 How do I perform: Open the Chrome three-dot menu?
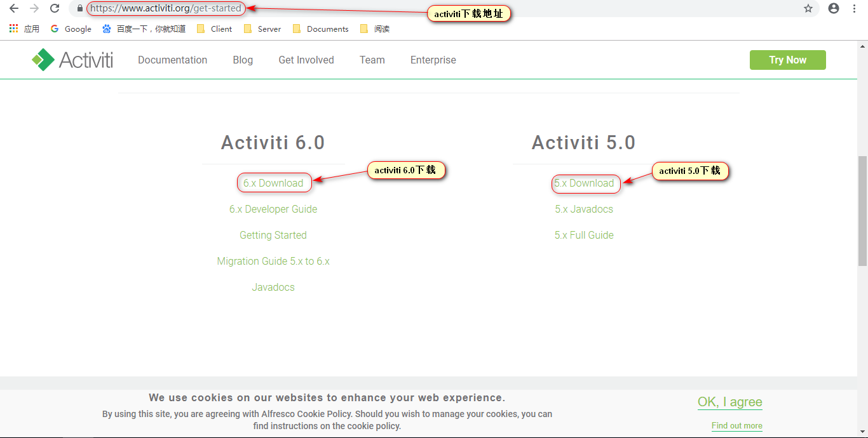click(x=854, y=9)
